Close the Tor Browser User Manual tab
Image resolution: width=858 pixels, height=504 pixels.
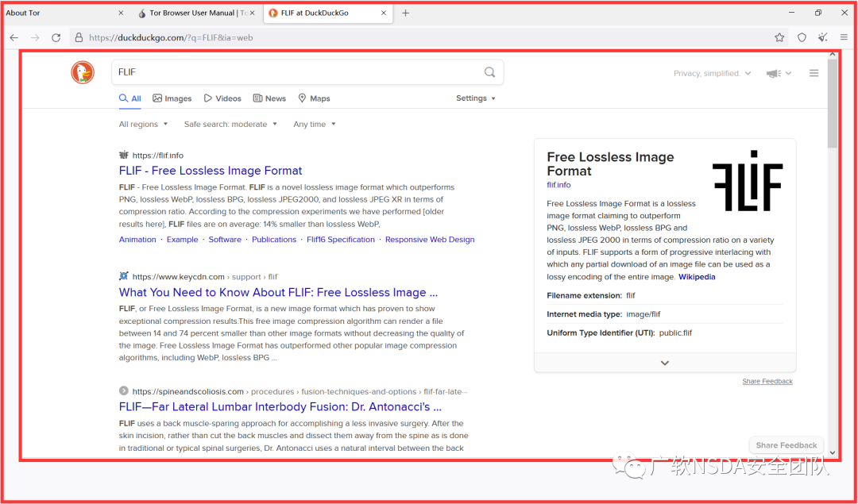(253, 13)
